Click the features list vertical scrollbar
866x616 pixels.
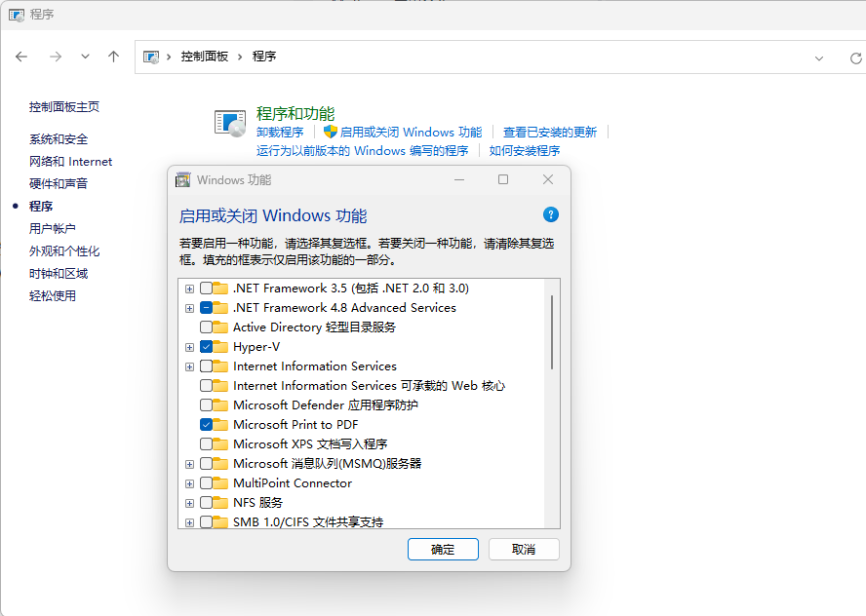pyautogui.click(x=552, y=332)
